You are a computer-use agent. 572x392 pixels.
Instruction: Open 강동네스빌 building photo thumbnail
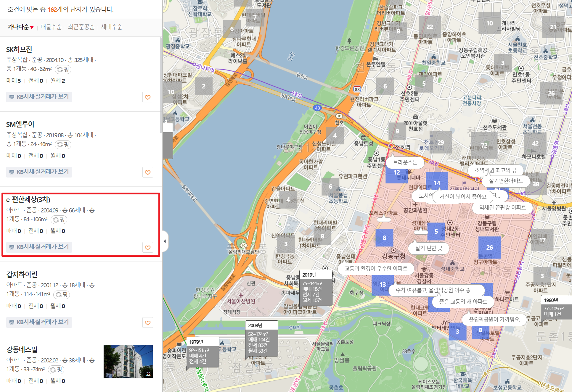pos(128,361)
